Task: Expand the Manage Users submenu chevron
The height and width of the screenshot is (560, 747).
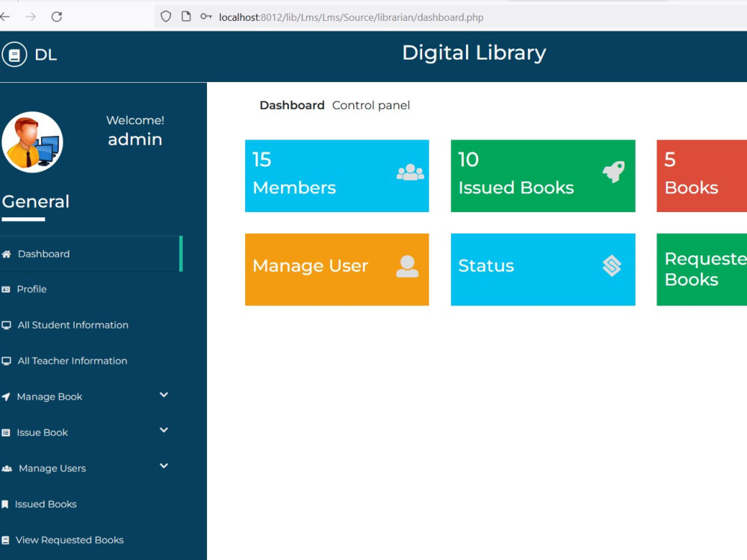Action: point(164,466)
